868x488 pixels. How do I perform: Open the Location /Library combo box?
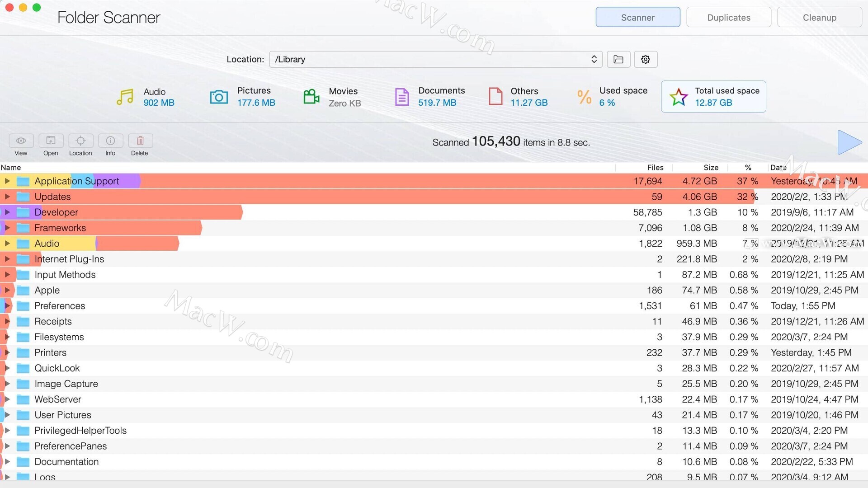tap(436, 59)
